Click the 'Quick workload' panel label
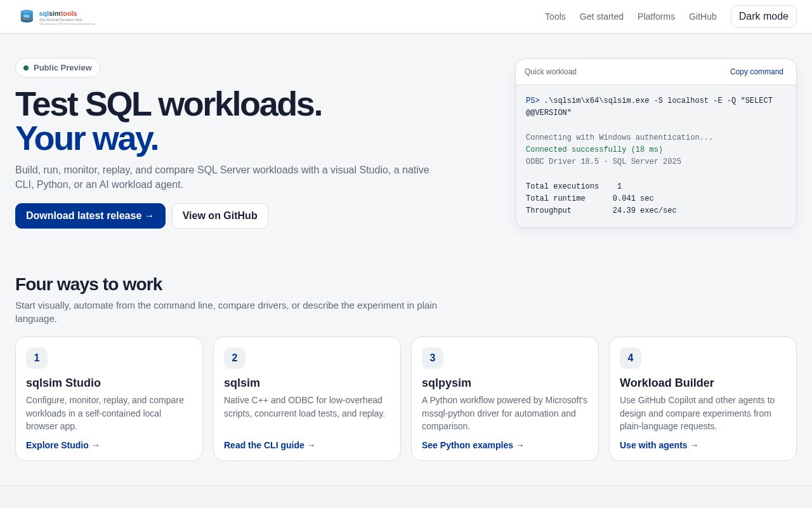Viewport: 812px width, 508px height. pyautogui.click(x=551, y=72)
